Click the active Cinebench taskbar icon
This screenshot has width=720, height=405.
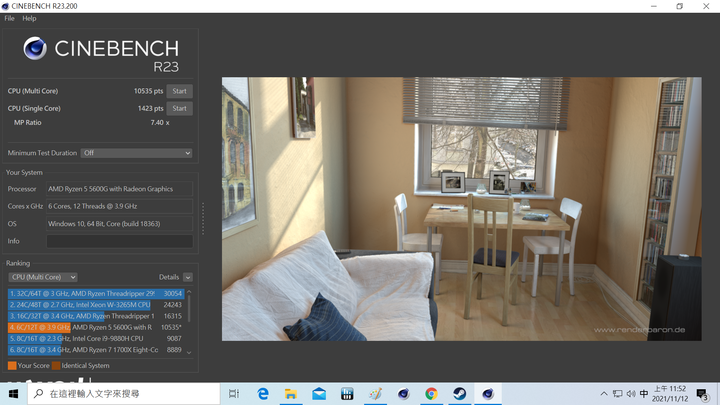[488, 394]
